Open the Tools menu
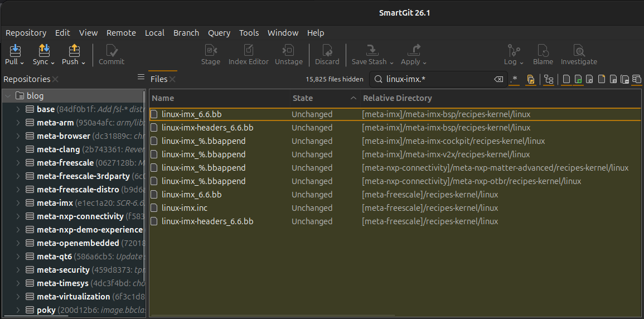 pos(249,33)
